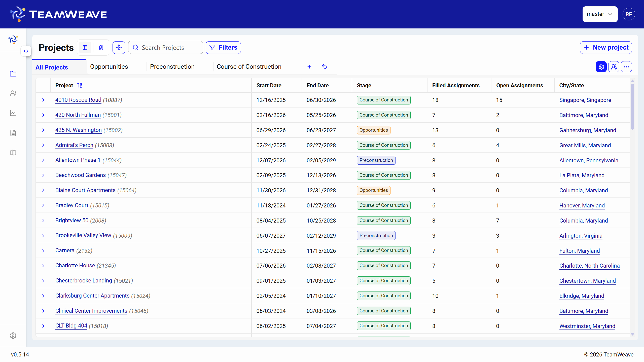Click the table vertical scrollbar thumb

632,107
